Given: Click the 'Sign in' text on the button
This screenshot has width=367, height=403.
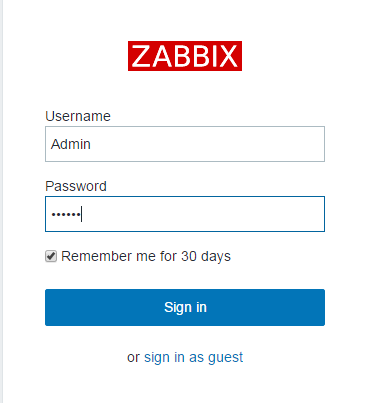Looking at the screenshot, I should tap(185, 307).
